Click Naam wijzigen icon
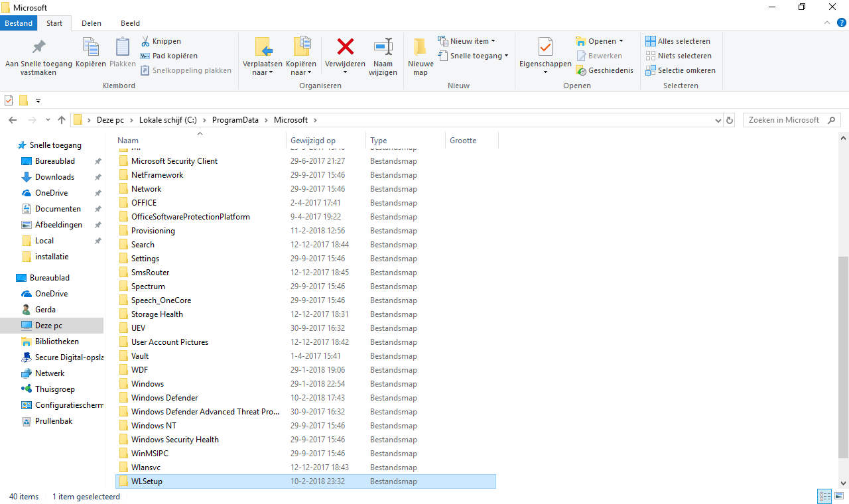The width and height of the screenshot is (849, 504). click(x=383, y=46)
